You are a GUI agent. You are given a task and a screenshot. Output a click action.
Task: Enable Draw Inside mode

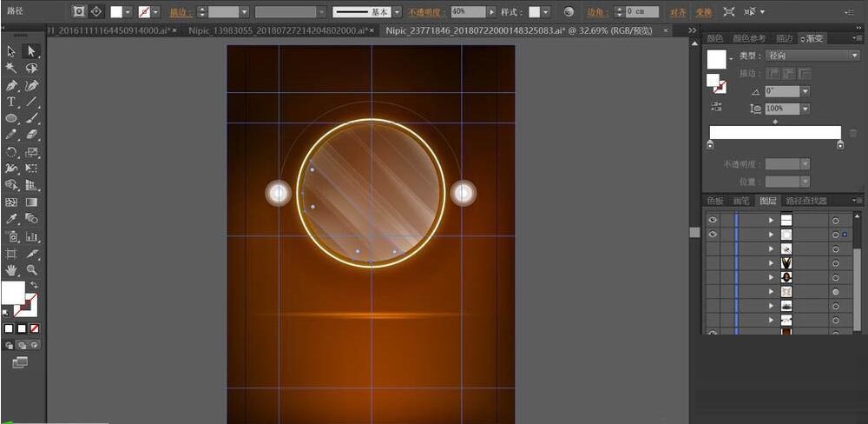pyautogui.click(x=35, y=345)
